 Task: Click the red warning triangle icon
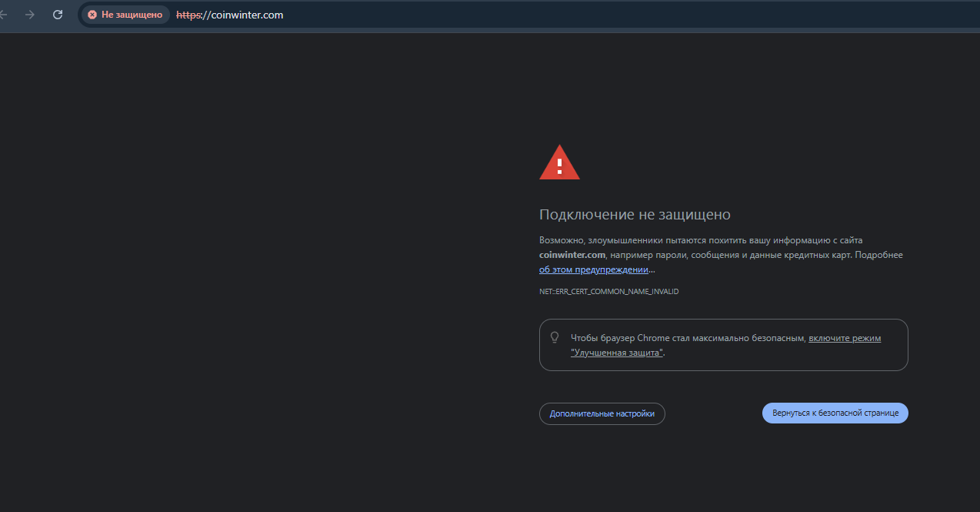click(559, 162)
